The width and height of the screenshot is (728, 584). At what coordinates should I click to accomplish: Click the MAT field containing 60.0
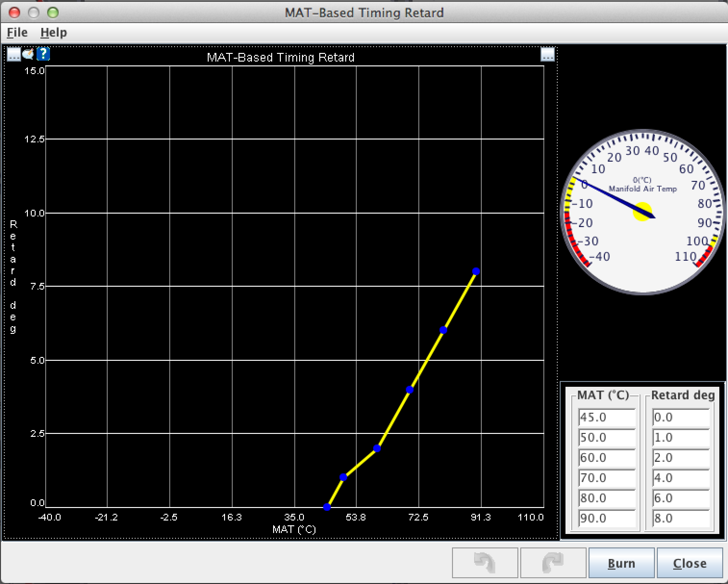coord(607,458)
